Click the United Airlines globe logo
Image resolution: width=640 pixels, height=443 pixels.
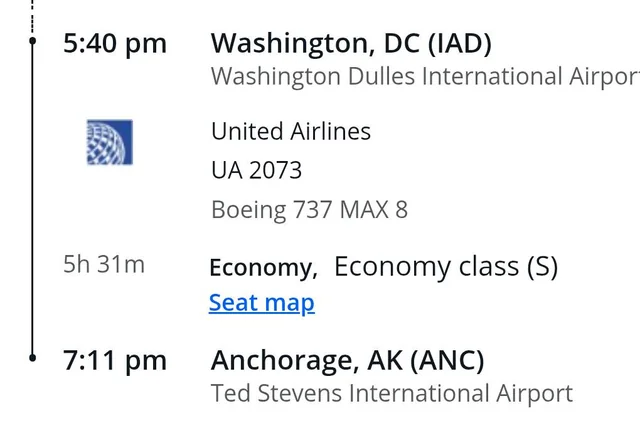point(110,142)
